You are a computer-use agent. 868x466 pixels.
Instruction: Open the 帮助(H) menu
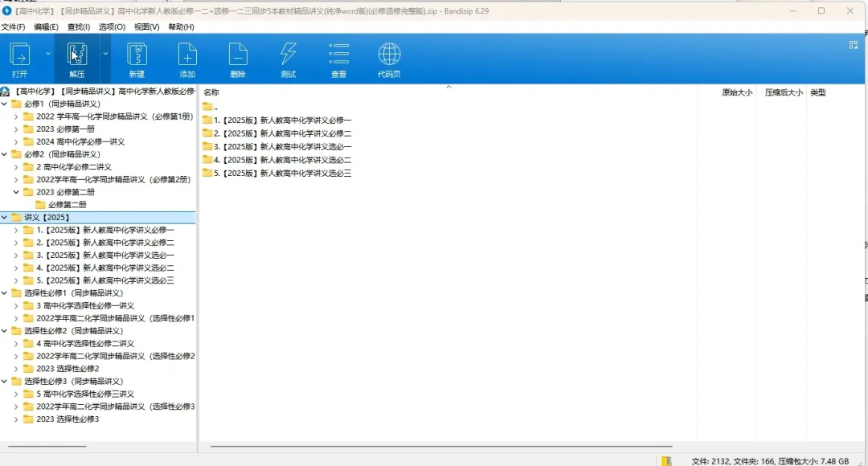pos(181,27)
